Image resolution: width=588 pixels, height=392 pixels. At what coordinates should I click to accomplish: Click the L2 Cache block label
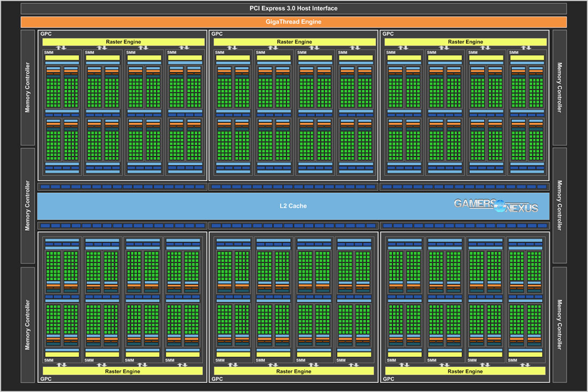[x=293, y=206]
